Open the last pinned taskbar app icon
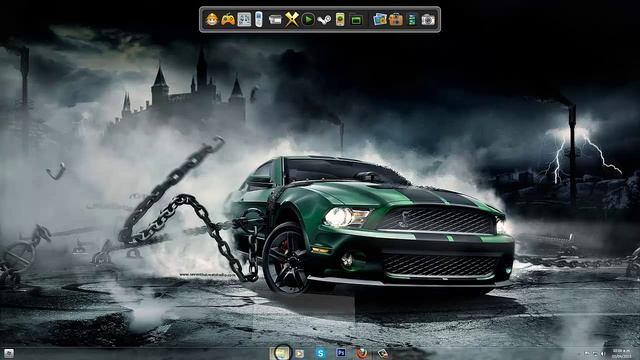Image resolution: width=640 pixels, height=360 pixels. pyautogui.click(x=382, y=353)
